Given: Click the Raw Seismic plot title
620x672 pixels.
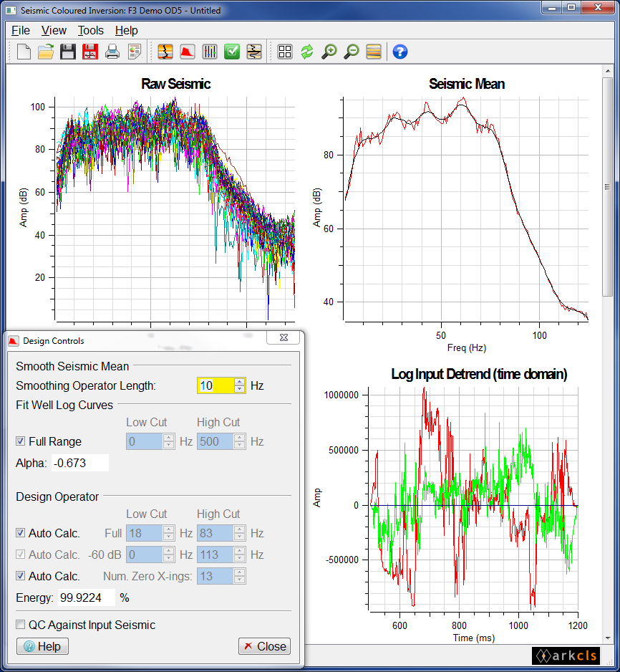Looking at the screenshot, I should 175,84.
